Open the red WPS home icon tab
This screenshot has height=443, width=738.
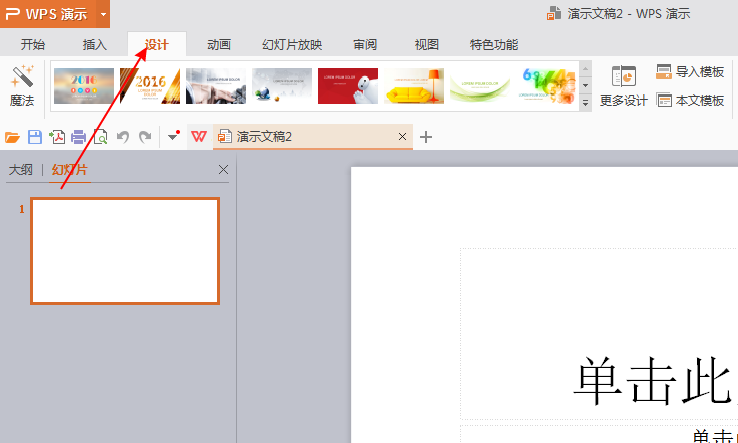coord(199,137)
